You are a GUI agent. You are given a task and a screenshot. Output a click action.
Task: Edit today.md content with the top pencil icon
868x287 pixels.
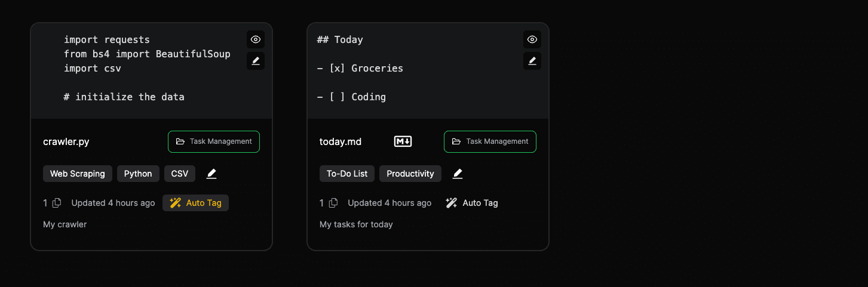pos(532,61)
